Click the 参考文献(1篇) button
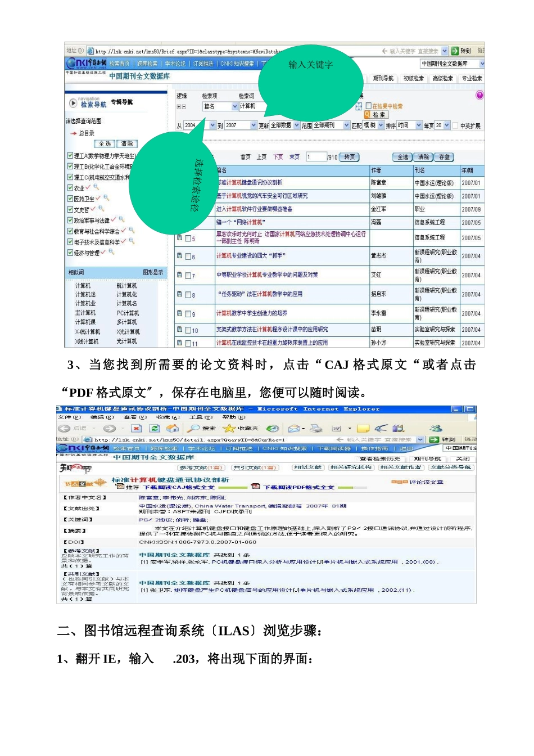The width and height of the screenshot is (534, 756). [x=202, y=467]
